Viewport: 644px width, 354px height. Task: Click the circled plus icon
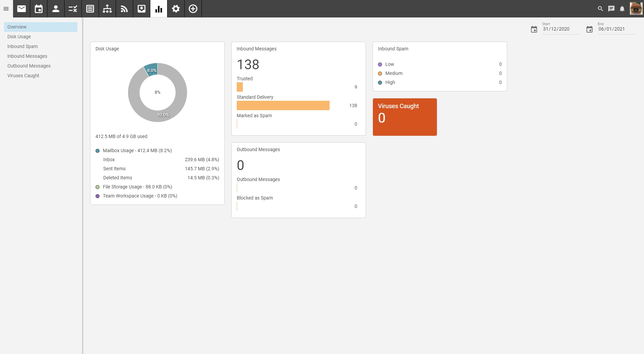[x=193, y=9]
